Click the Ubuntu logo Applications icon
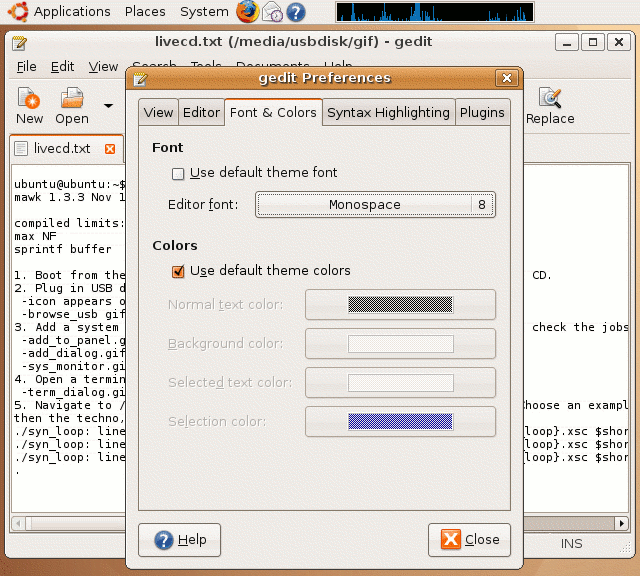This screenshot has width=640, height=576. pos(18,11)
